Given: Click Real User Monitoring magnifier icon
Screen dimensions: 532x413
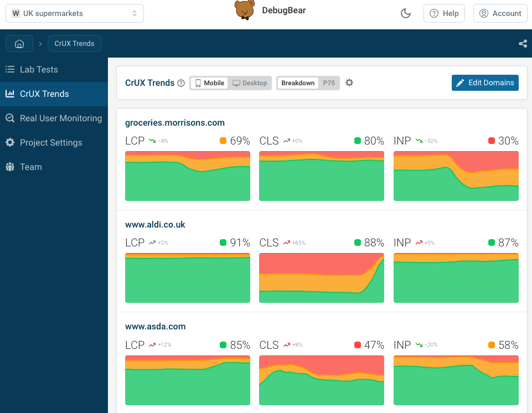Looking at the screenshot, I should coord(10,118).
